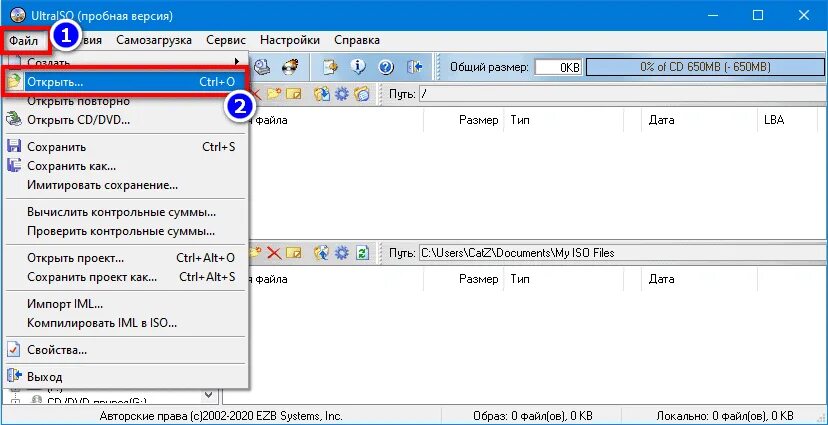Screen dimensions: 828x425
Task: Choose Открыть проект... menu entry
Action: [x=127, y=258]
